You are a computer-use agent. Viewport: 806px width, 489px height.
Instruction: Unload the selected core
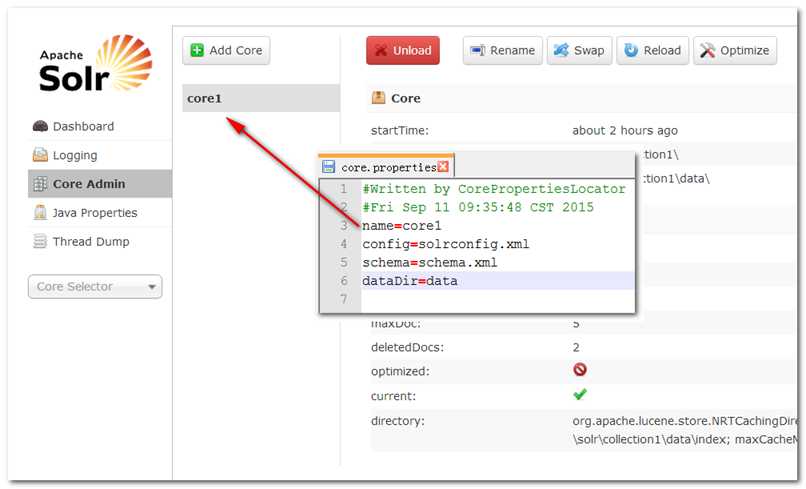tap(402, 50)
